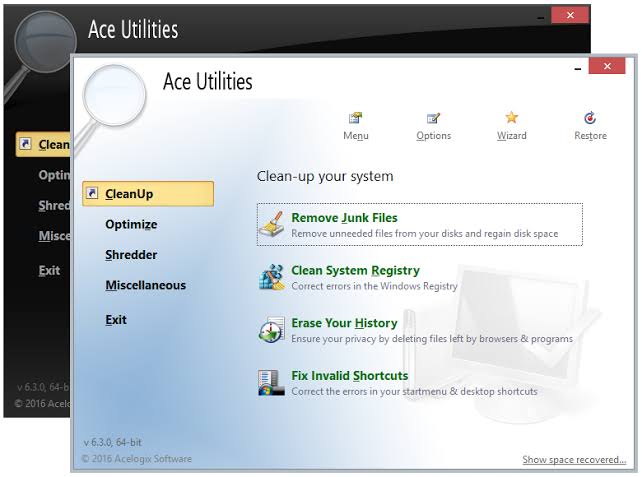Click 'Remove unneeded files from your disks' description
The width and height of the screenshot is (642, 477).
(425, 233)
